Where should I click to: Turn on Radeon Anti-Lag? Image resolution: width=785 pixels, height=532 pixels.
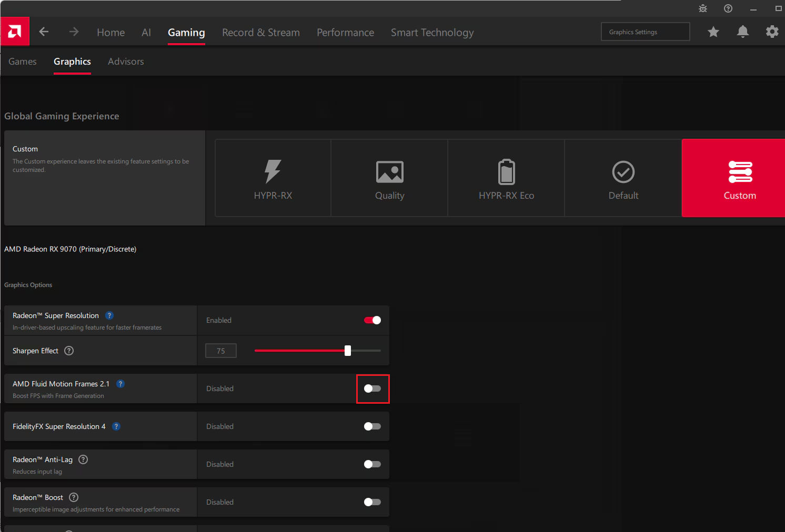coord(373,464)
